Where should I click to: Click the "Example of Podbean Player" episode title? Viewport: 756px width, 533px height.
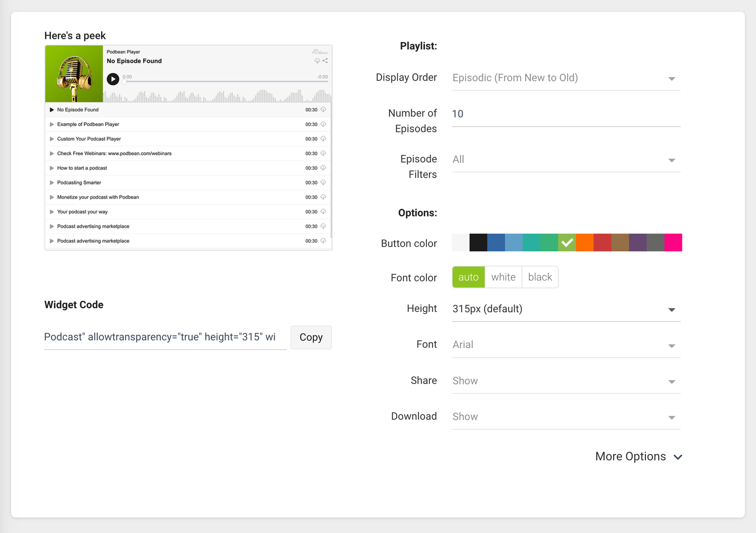(x=88, y=124)
